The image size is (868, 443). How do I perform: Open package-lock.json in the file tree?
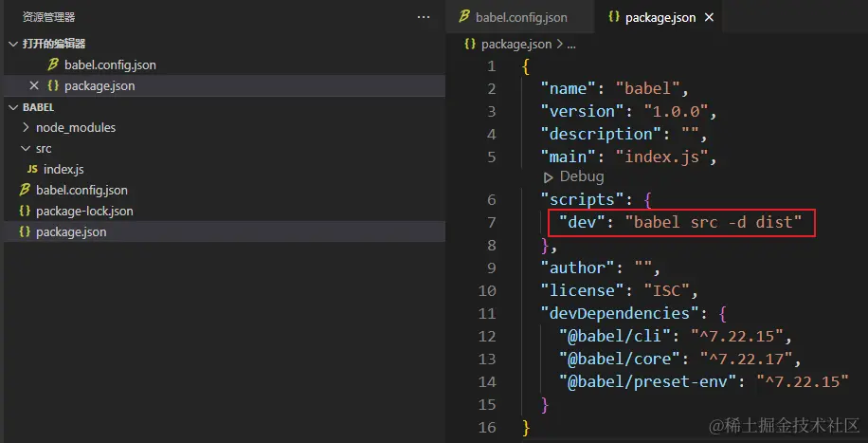[84, 212]
